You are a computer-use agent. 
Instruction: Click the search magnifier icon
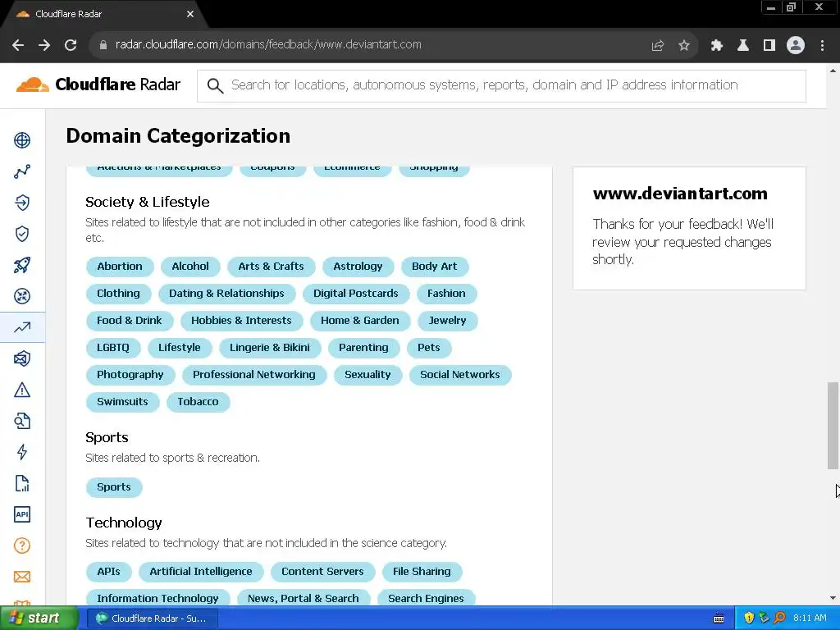215,85
